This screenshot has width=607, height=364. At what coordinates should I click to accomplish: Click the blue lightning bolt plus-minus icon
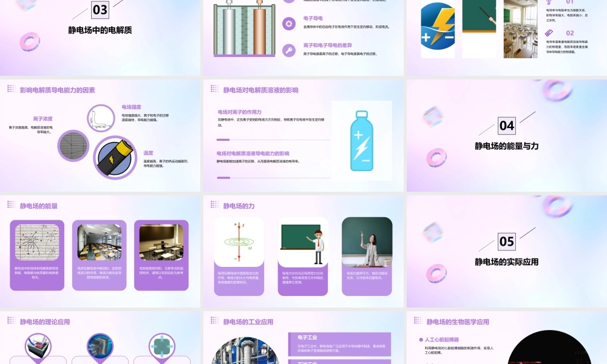(438, 26)
